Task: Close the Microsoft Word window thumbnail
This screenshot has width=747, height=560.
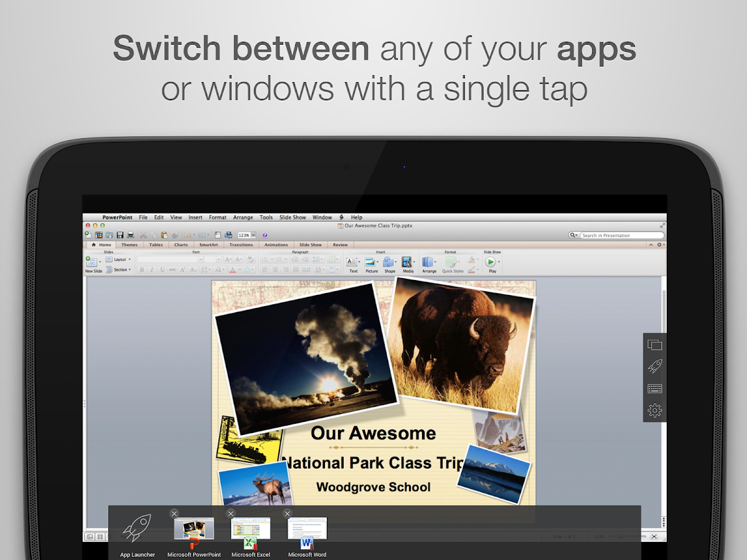Action: coord(287,513)
